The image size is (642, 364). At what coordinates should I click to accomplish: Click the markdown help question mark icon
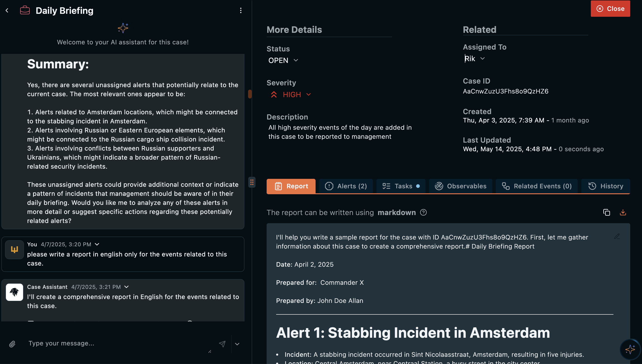[423, 213]
